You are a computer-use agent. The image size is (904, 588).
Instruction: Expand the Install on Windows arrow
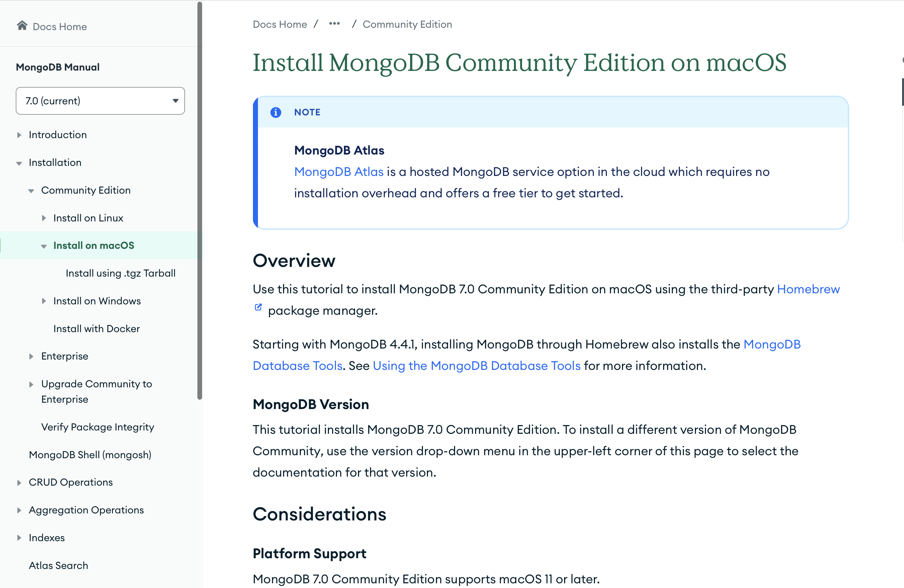[x=44, y=301]
